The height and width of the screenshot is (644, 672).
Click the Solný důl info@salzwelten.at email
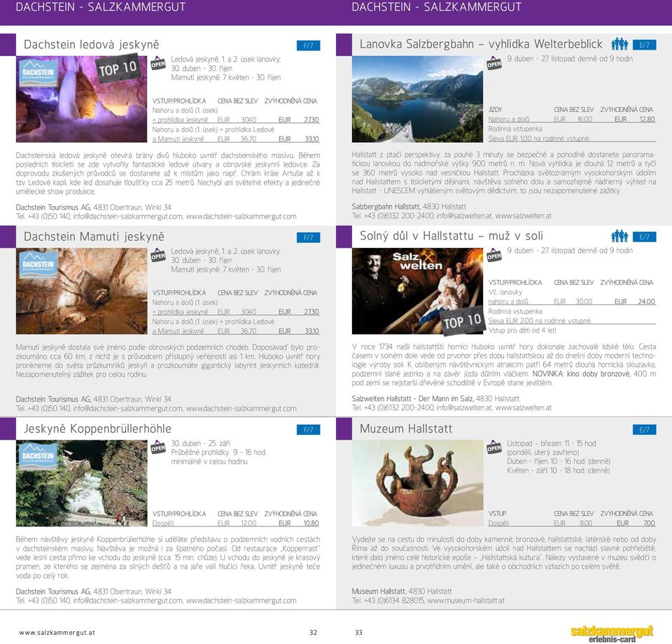click(465, 408)
